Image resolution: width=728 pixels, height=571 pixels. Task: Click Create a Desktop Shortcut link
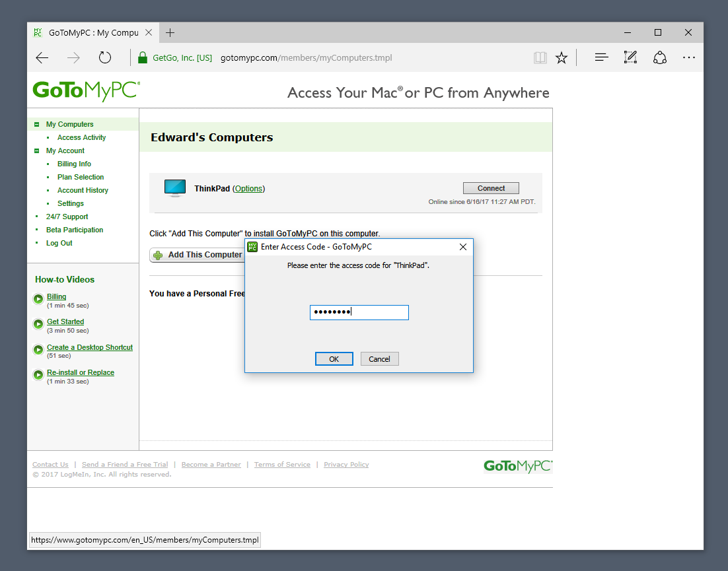click(90, 347)
